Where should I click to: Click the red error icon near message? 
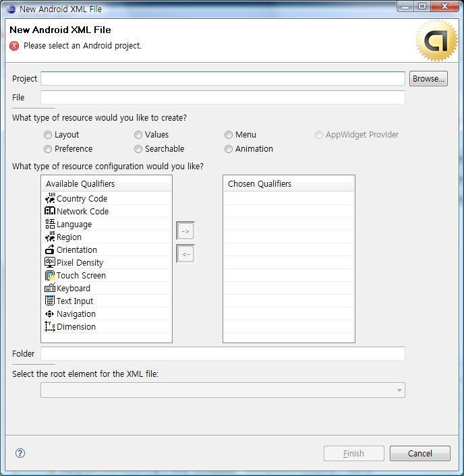point(14,46)
